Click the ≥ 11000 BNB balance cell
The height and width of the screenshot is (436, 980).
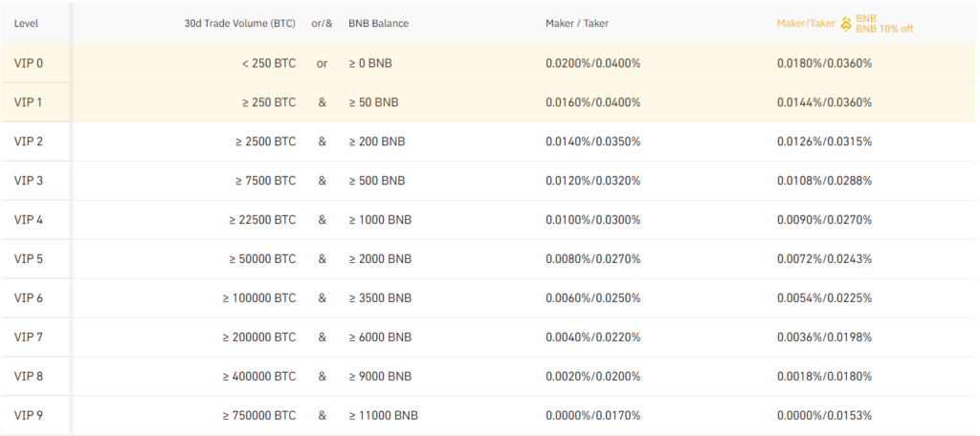(383, 416)
